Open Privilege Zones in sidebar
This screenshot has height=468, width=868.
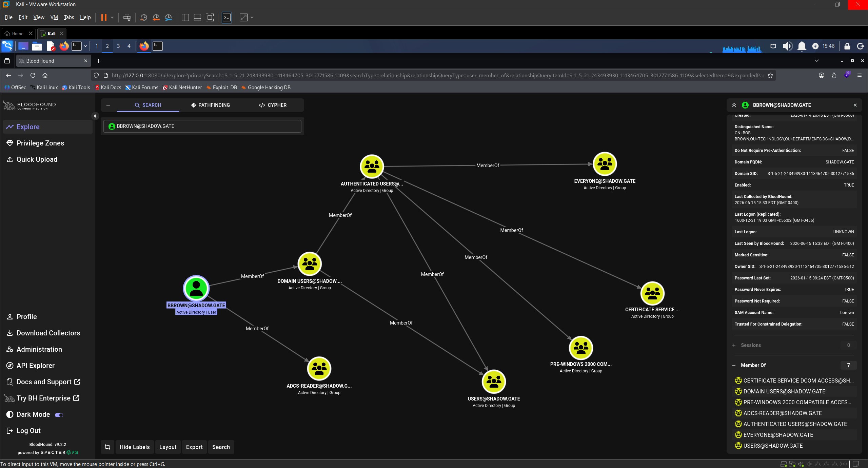tap(48, 143)
